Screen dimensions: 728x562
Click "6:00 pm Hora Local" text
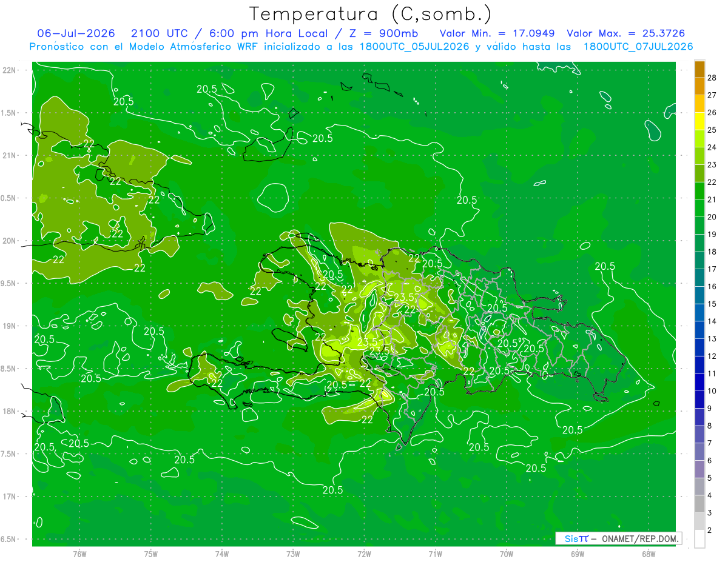tap(270, 33)
